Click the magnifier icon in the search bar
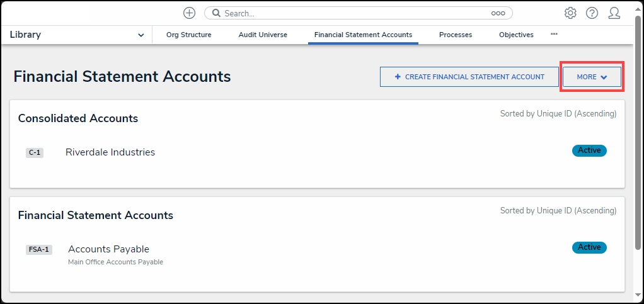Image resolution: width=644 pixels, height=304 pixels. [216, 13]
